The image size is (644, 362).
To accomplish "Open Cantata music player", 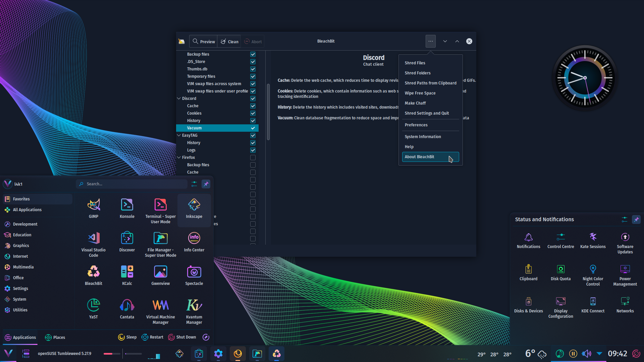I will [x=127, y=309].
